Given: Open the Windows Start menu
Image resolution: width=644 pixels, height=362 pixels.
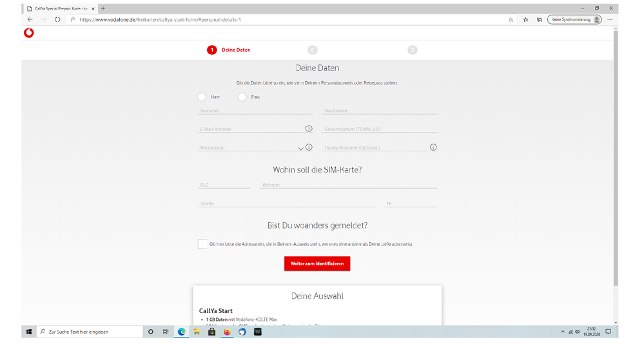Looking at the screenshot, I should coord(29,332).
